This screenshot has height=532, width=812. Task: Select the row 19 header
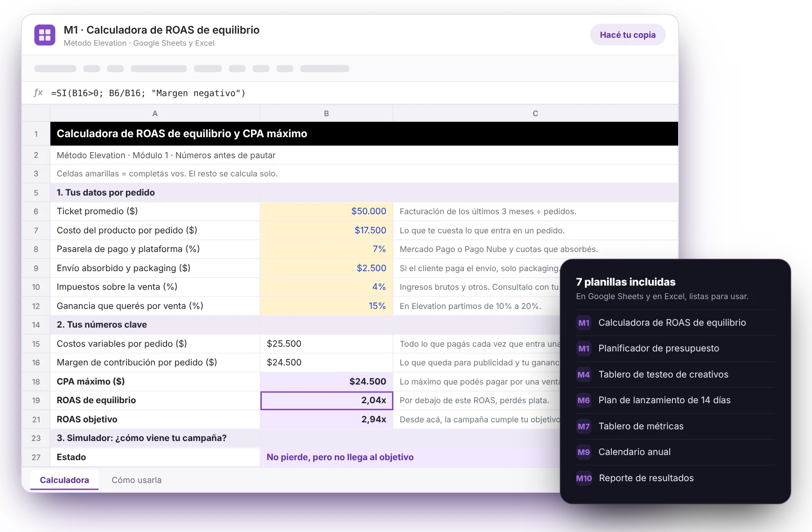[x=36, y=400]
